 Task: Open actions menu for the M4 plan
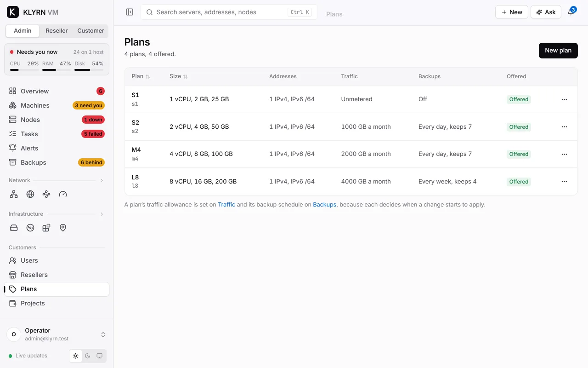[x=564, y=154]
